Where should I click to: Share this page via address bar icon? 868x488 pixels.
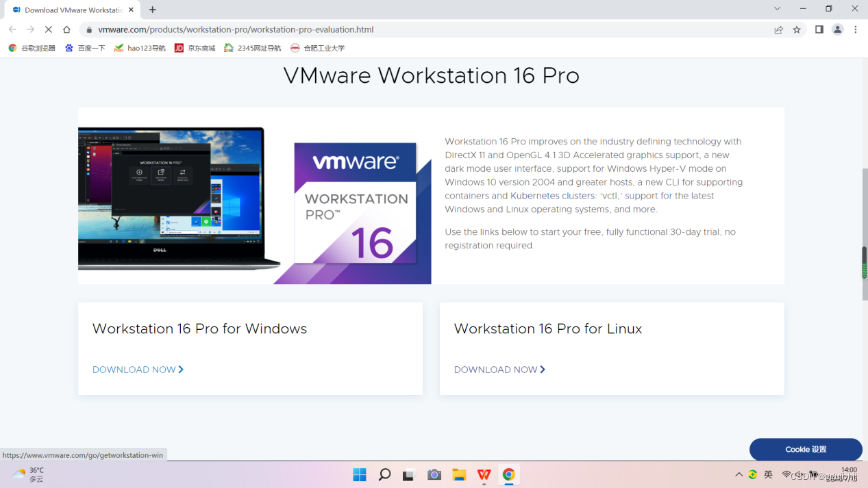(x=779, y=29)
